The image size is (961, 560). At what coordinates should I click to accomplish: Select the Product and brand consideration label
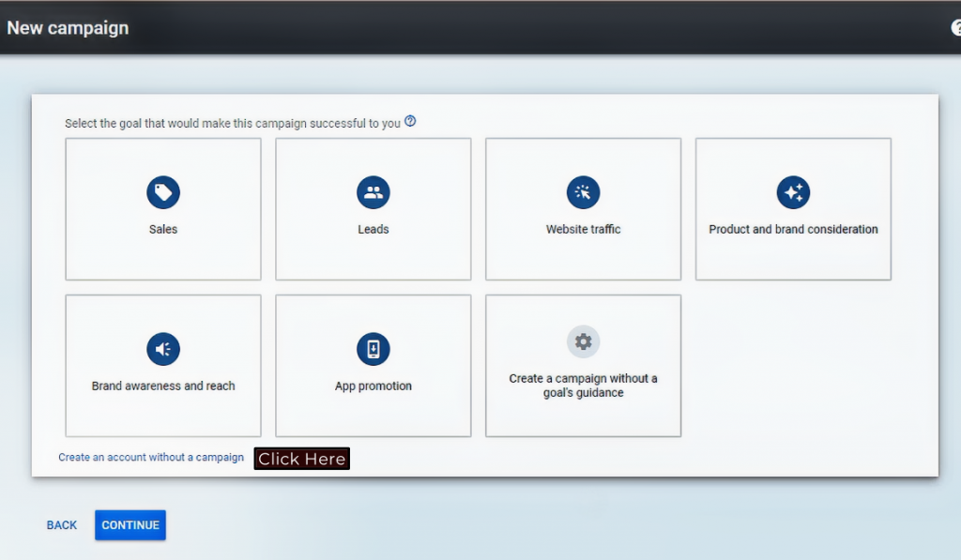tap(793, 229)
